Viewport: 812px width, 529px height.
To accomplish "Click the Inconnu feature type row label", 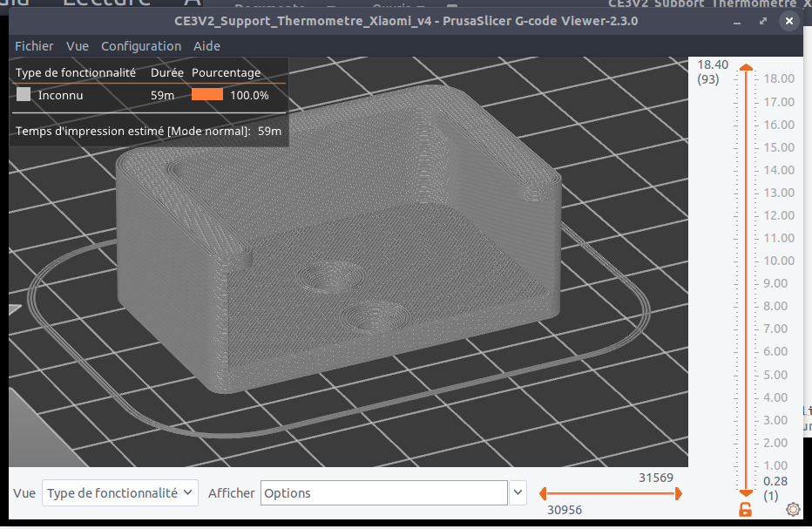I will (60, 95).
